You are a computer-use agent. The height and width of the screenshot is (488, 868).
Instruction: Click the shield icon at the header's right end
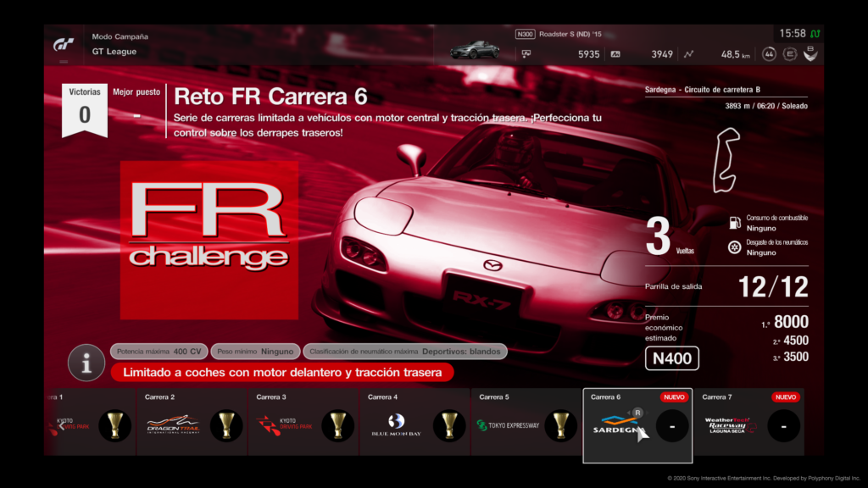tap(810, 53)
